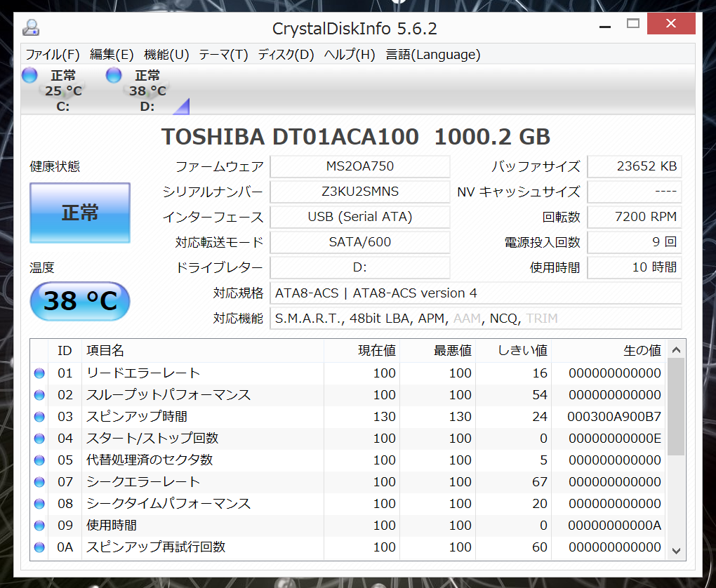Open the 機能(U) menu
716x588 pixels.
[166, 55]
